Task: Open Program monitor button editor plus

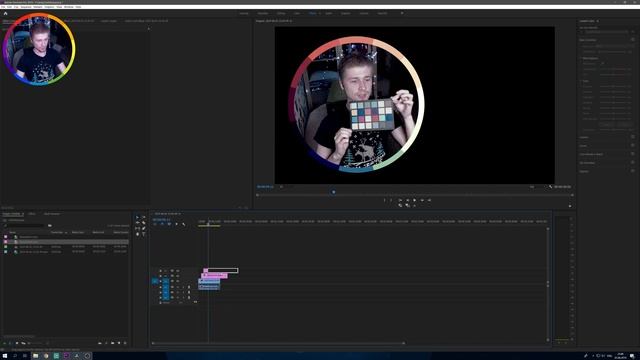Action: point(570,206)
